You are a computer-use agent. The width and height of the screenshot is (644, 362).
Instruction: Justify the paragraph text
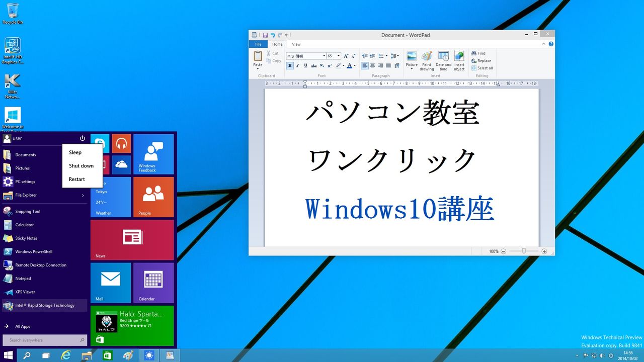tap(388, 66)
